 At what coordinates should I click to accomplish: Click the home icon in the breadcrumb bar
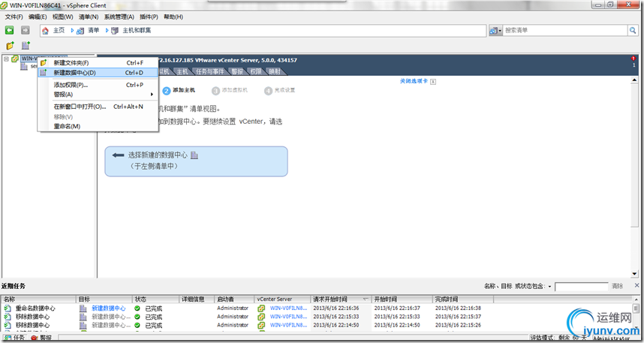tap(46, 31)
